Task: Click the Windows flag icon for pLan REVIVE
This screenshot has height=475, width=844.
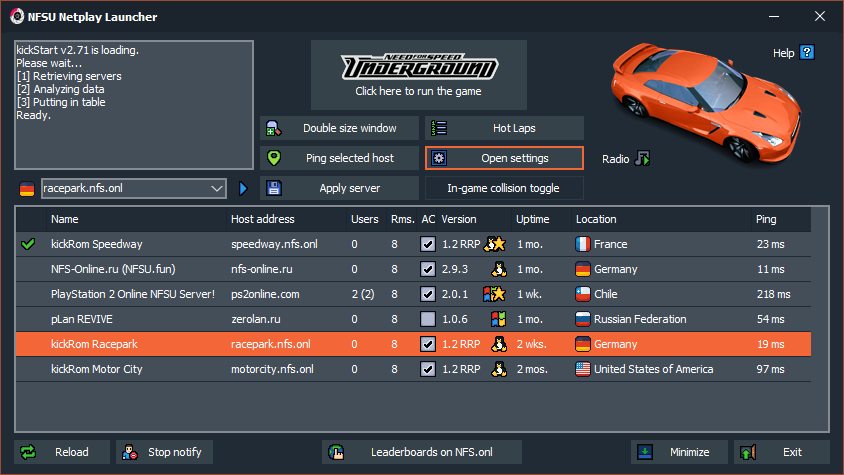Action: [x=498, y=319]
